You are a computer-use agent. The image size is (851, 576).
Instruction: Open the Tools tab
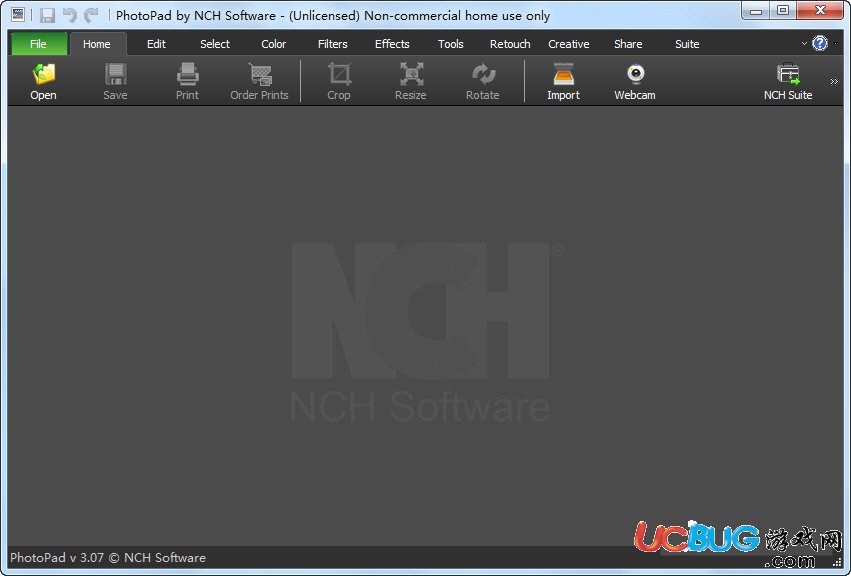[x=451, y=44]
